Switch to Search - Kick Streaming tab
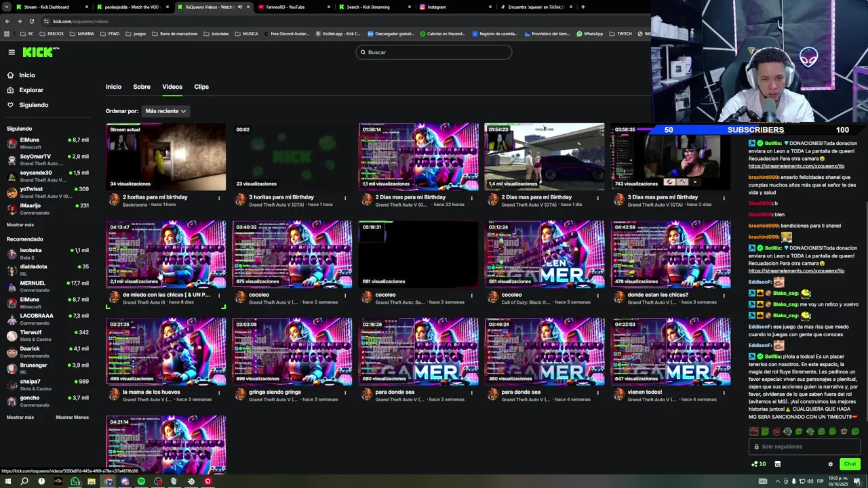 coord(375,7)
